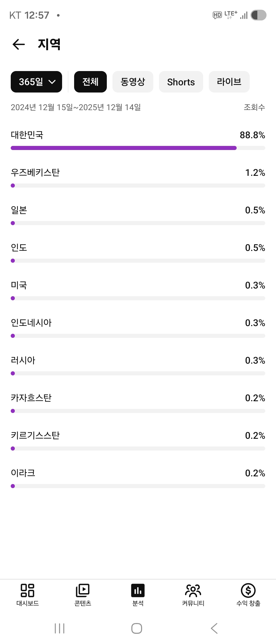This screenshot has width=276, height=644.
Task: Open the 수익 창출 dollar icon
Action: point(248,590)
